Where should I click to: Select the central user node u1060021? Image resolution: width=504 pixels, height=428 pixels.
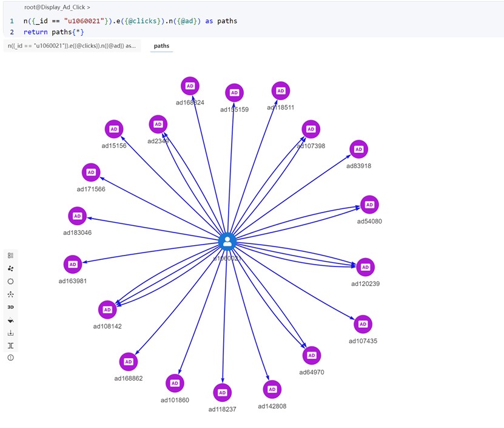[x=227, y=242]
